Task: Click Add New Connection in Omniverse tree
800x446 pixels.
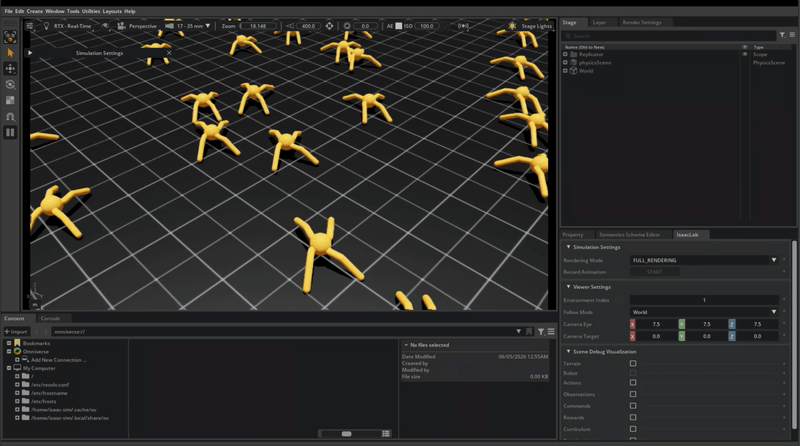Action: coord(59,360)
